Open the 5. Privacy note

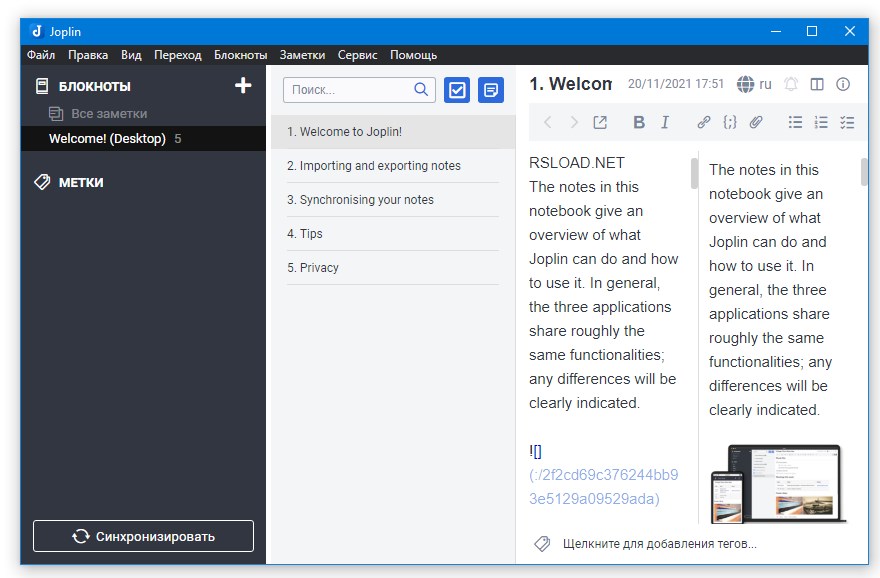tap(393, 268)
